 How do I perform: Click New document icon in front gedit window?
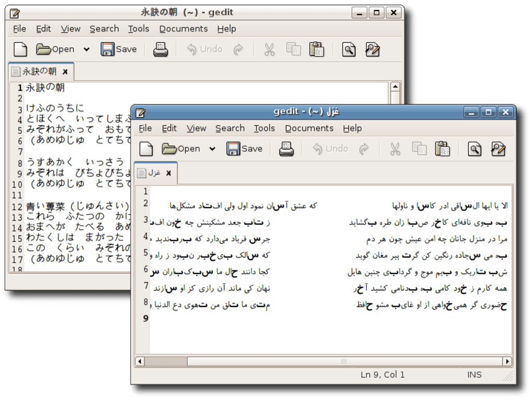coord(146,149)
